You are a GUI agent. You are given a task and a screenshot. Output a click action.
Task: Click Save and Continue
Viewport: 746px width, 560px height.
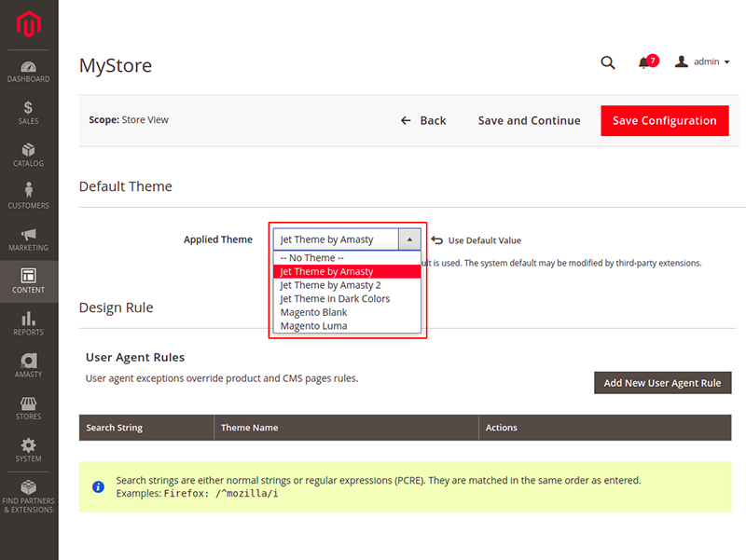pos(529,121)
